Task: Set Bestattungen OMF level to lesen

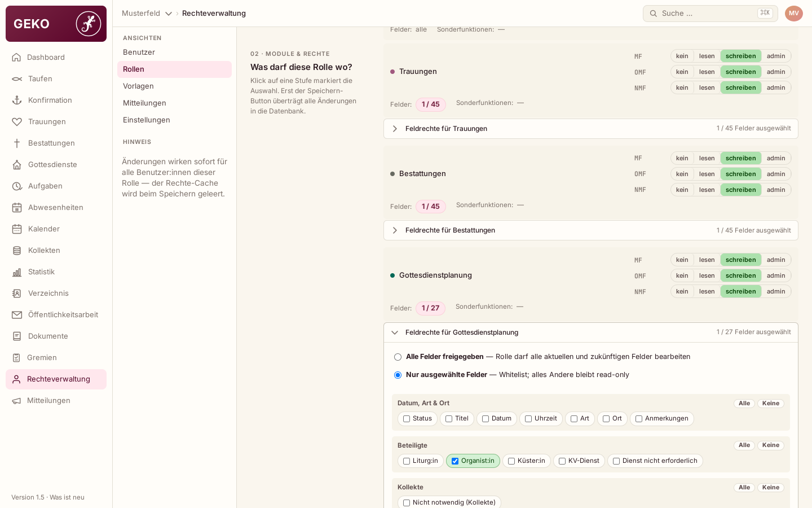Action: tap(707, 174)
